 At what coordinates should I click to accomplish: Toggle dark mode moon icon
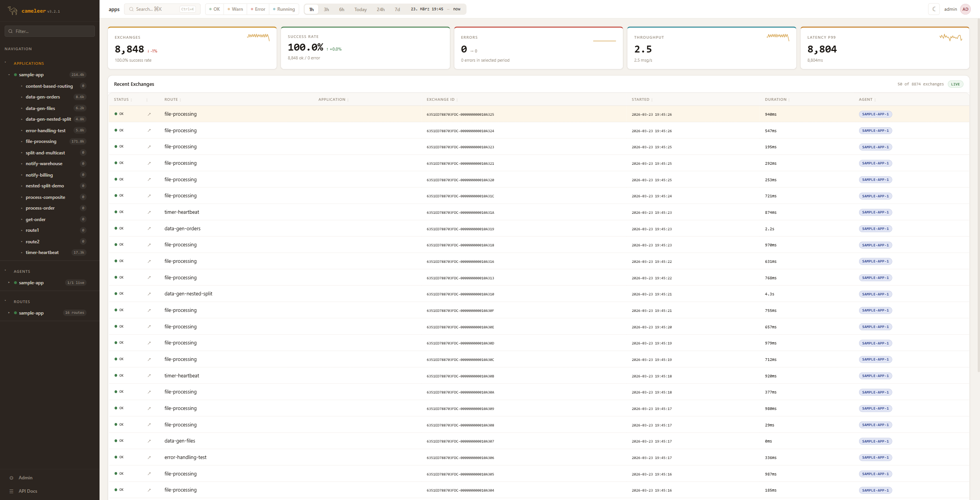(x=934, y=9)
